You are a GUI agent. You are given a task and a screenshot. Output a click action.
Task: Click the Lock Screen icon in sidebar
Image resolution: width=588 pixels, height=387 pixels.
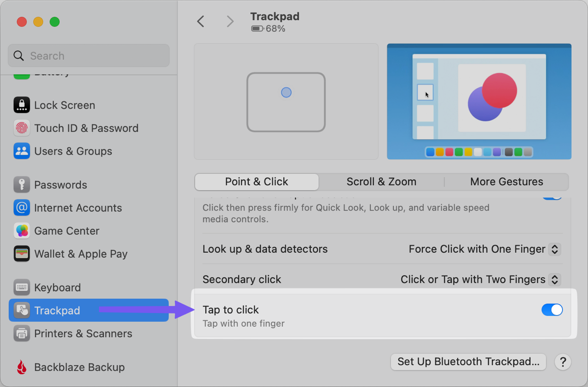(x=22, y=105)
